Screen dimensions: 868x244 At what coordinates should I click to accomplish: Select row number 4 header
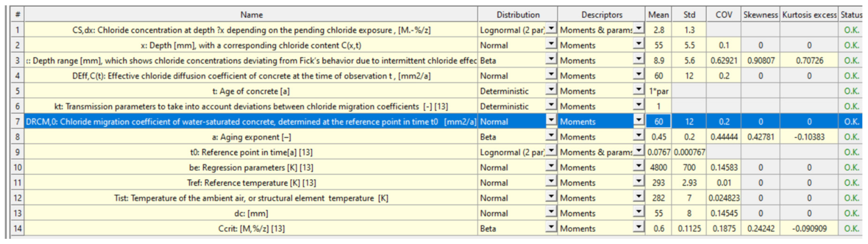point(17,75)
